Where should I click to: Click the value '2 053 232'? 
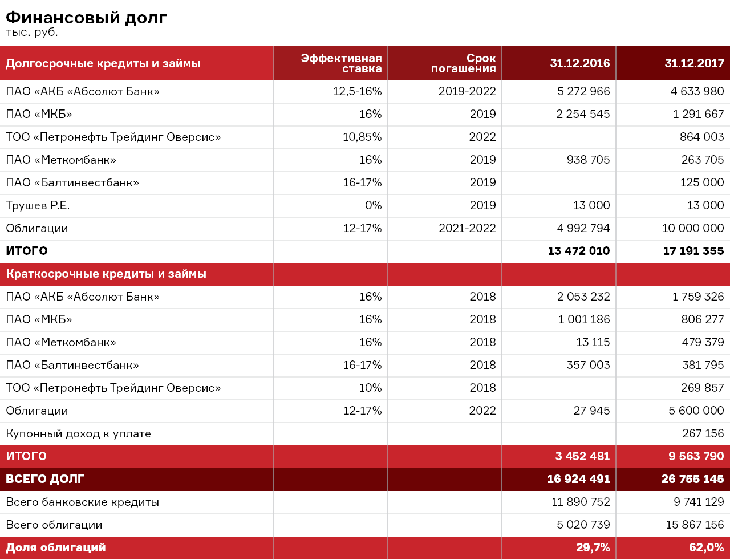[x=584, y=297]
